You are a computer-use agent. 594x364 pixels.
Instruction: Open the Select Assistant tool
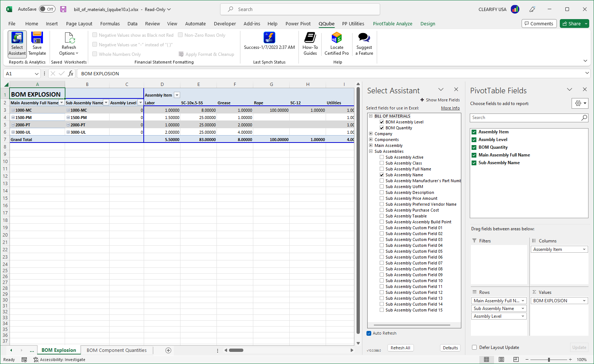[17, 44]
